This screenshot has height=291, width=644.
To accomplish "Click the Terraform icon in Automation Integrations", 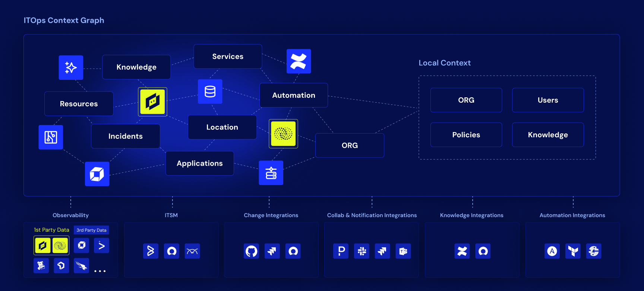I will (573, 251).
